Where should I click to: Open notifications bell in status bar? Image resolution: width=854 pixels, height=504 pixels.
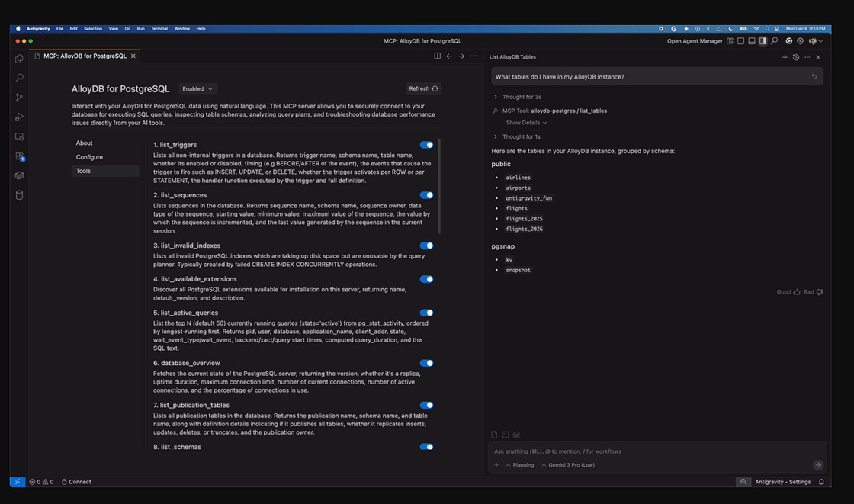(x=821, y=482)
